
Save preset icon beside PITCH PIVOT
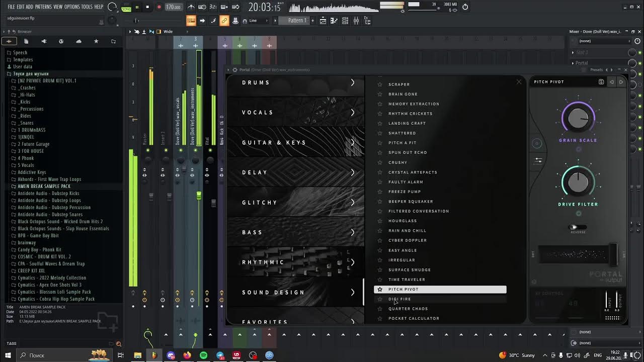click(x=601, y=82)
